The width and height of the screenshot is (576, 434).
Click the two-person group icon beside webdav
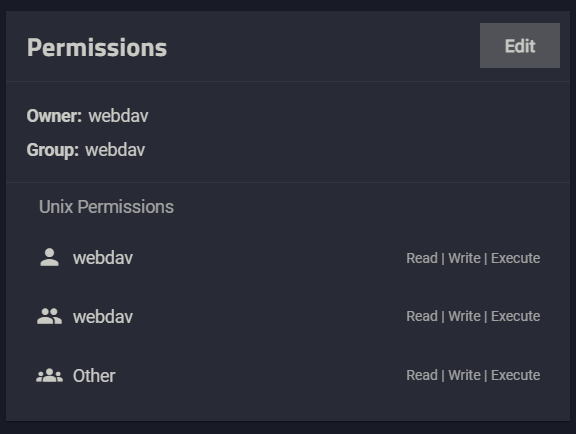[49, 316]
